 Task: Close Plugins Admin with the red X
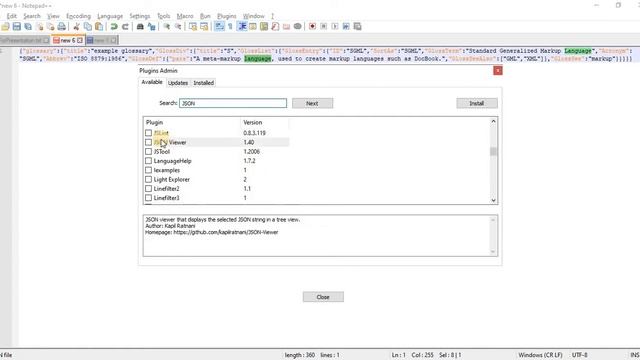[x=498, y=71]
